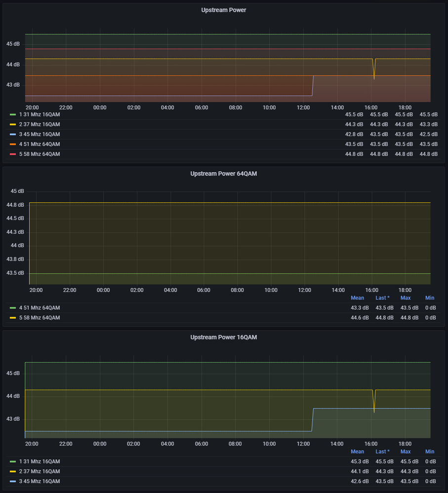The image size is (448, 493).
Task: Click the green swatch for 1 31 Mhz in the top panel
Action: pos(13,114)
